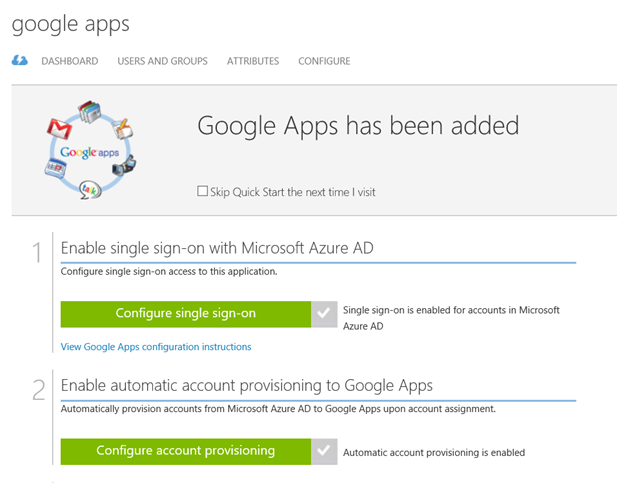Click the Google Apps logo image

[x=91, y=150]
